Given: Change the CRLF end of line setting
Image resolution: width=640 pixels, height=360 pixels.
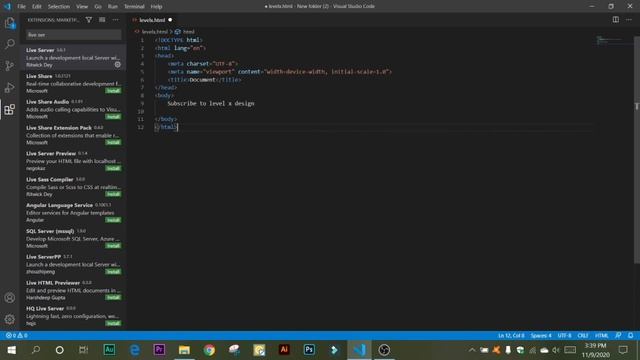Looking at the screenshot, I should point(583,336).
